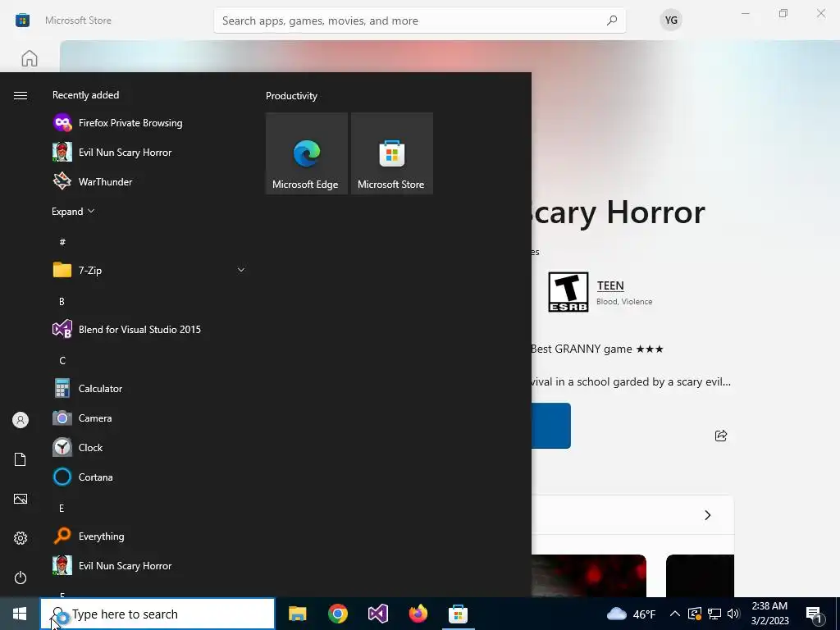Share the Evil Nun Store page
Image resolution: width=840 pixels, height=630 pixels.
pyautogui.click(x=721, y=436)
